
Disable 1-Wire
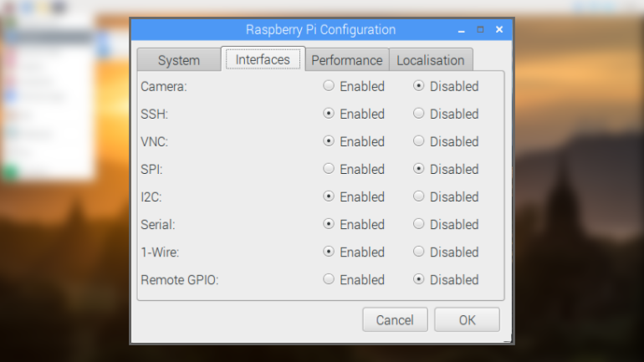418,252
